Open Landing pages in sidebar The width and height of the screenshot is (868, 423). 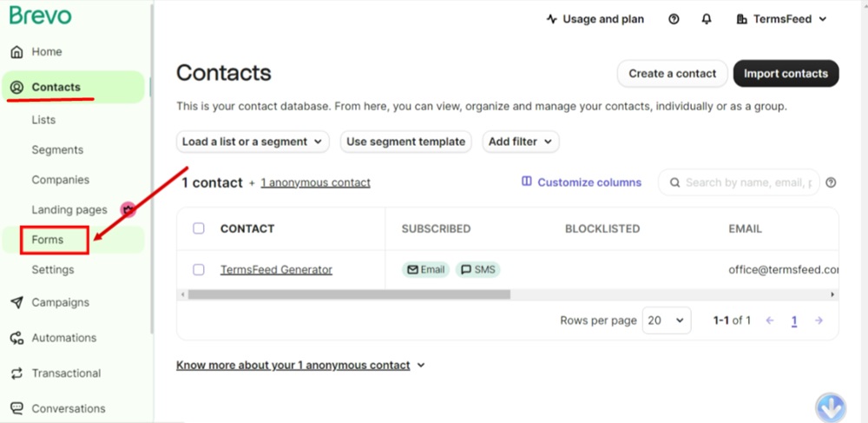pos(69,210)
